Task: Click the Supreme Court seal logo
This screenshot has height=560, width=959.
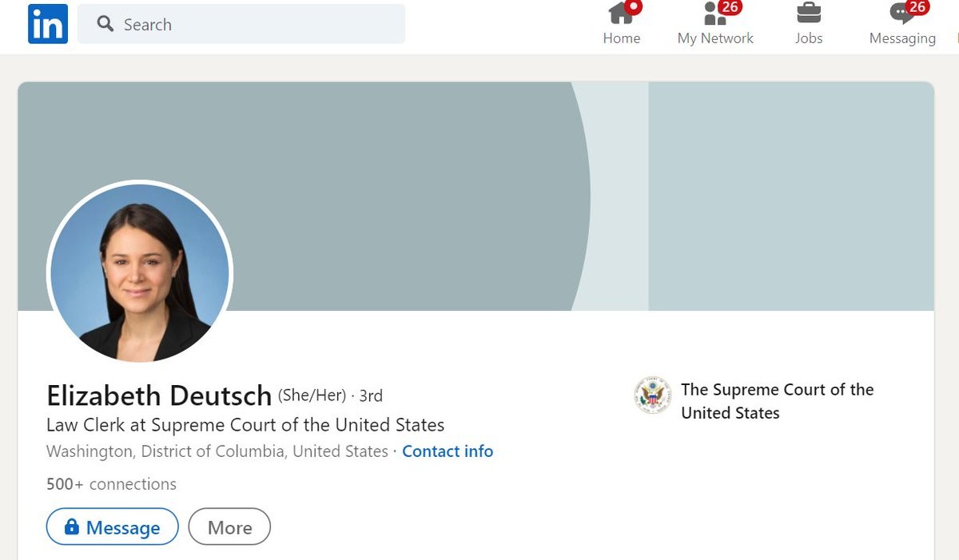Action: (x=653, y=395)
